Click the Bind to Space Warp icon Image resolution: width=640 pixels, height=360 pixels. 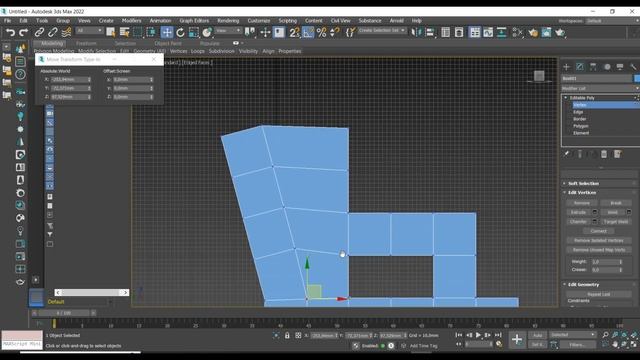pyautogui.click(x=66, y=32)
